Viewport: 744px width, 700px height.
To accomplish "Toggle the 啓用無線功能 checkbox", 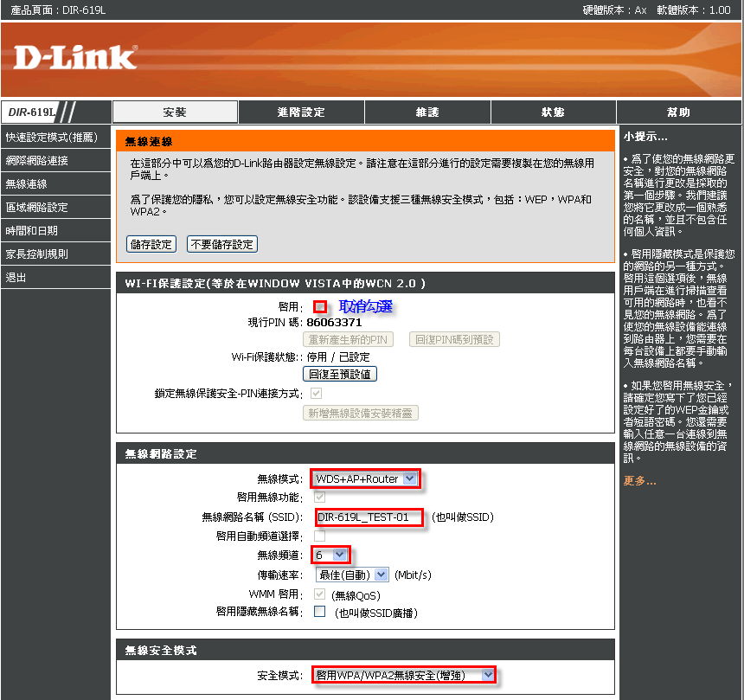I will pyautogui.click(x=320, y=497).
